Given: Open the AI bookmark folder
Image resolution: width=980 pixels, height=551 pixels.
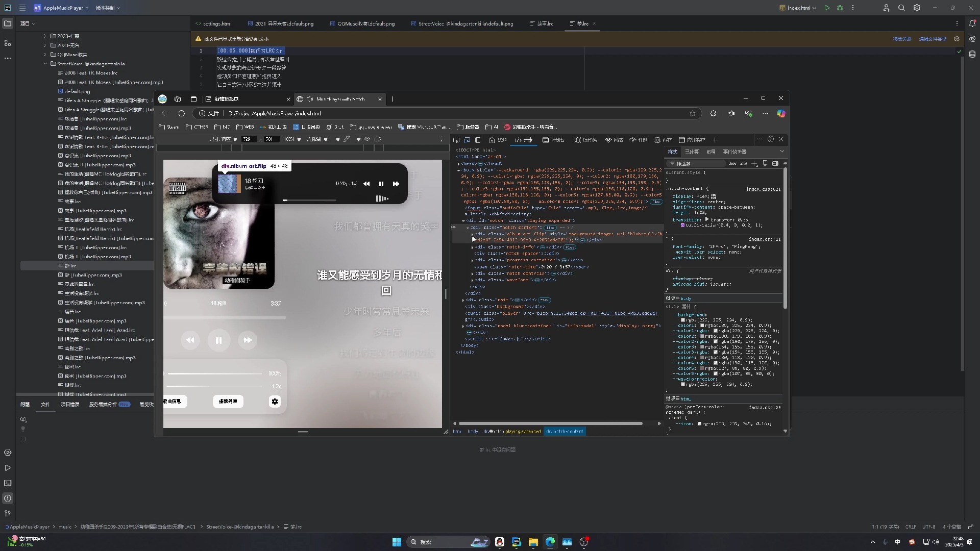Looking at the screenshot, I should [x=492, y=127].
